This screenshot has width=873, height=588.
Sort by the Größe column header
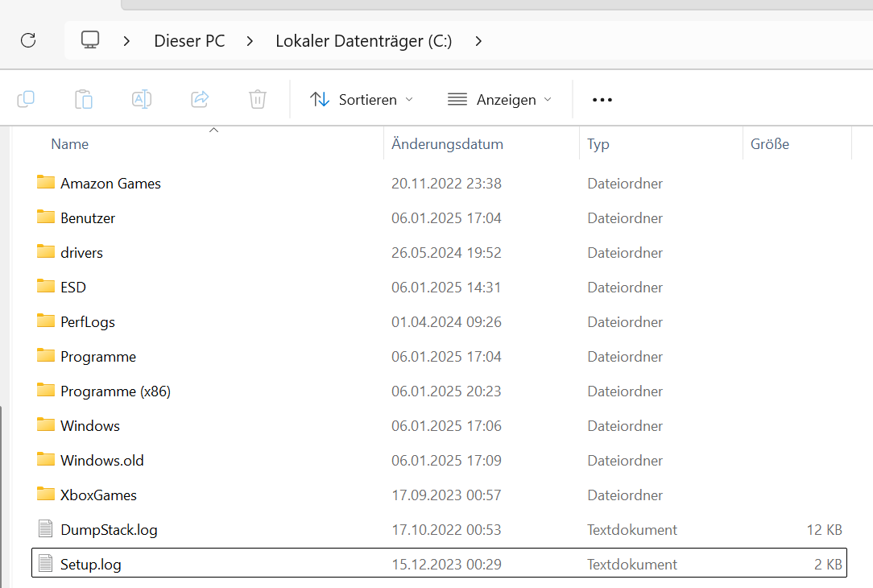coord(769,144)
